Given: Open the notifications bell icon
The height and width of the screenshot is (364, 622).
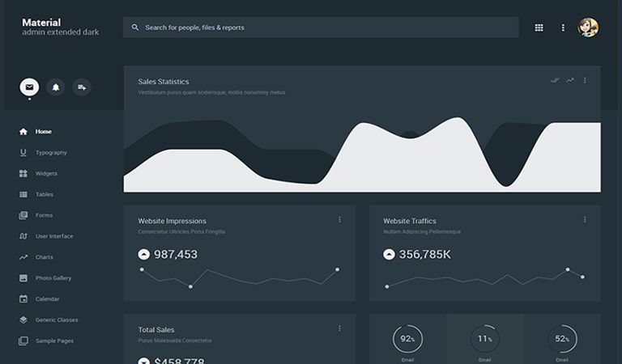Looking at the screenshot, I should tap(56, 87).
